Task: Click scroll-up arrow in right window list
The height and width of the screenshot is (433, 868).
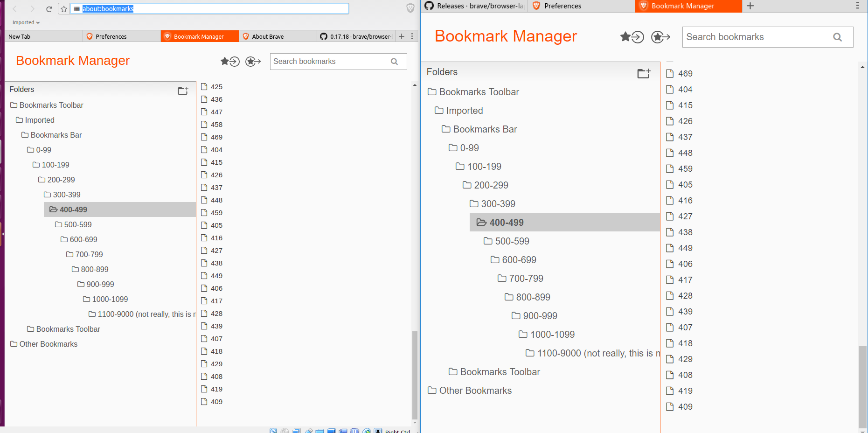Action: 862,67
